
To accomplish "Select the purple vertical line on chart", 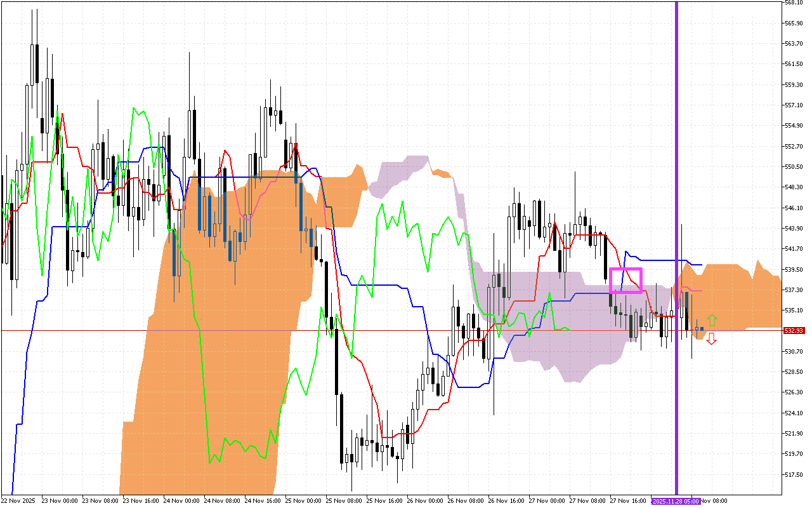I will [x=676, y=190].
